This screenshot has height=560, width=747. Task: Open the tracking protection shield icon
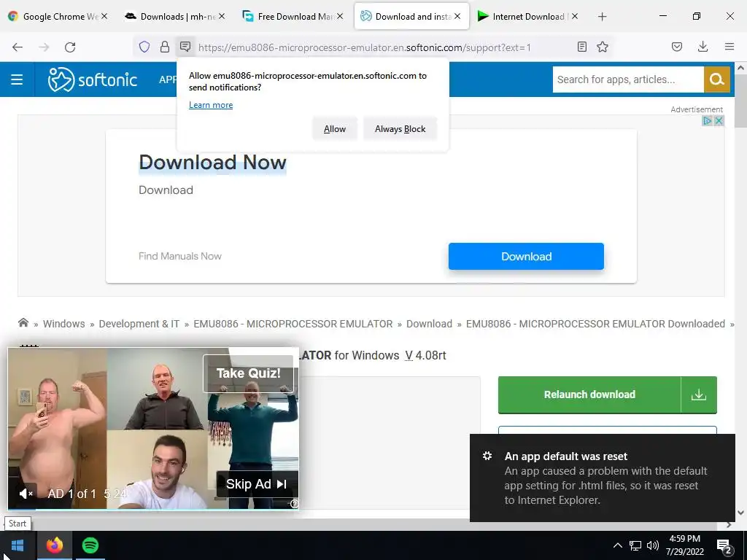pos(144,47)
